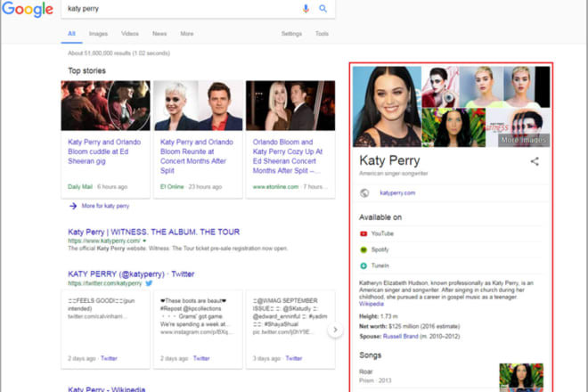Open Orlando Bloom and Katy Perry Cozy Up story

pyautogui.click(x=288, y=156)
